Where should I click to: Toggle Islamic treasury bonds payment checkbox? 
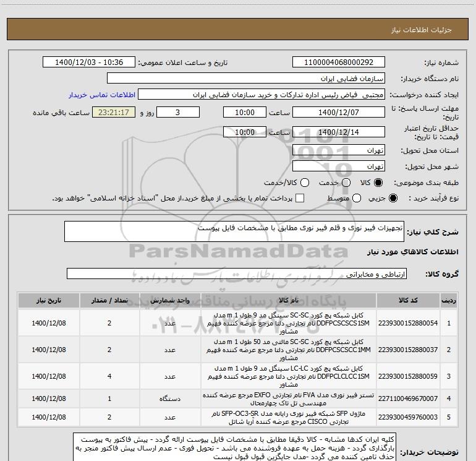tap(300, 199)
